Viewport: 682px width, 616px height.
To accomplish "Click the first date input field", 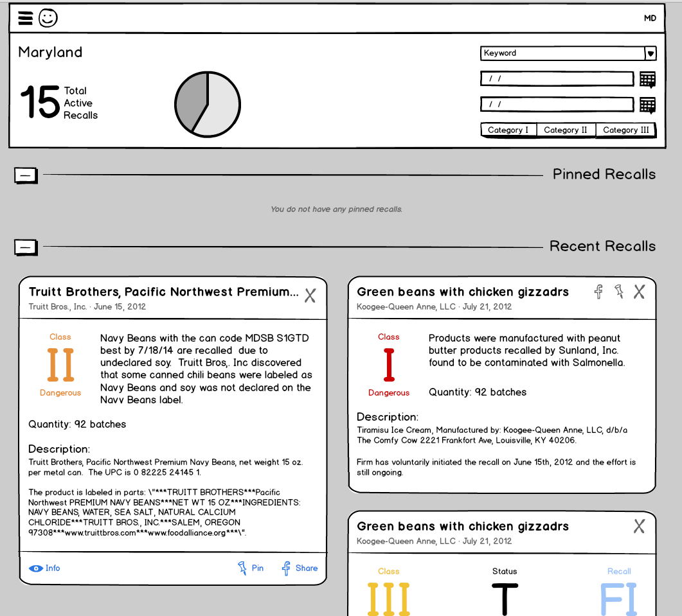I will click(557, 78).
